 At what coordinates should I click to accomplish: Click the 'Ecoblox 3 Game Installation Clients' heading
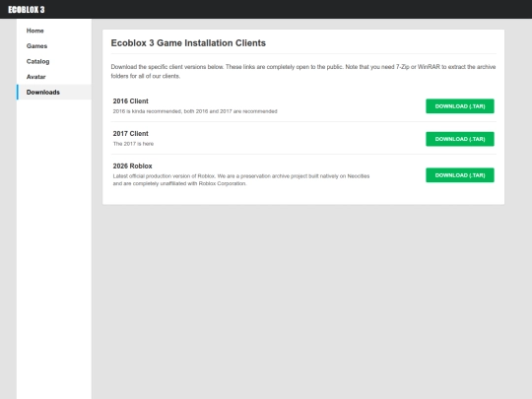(x=188, y=43)
